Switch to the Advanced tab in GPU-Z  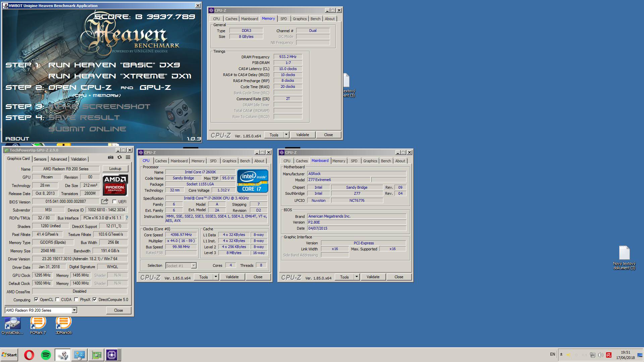(59, 159)
